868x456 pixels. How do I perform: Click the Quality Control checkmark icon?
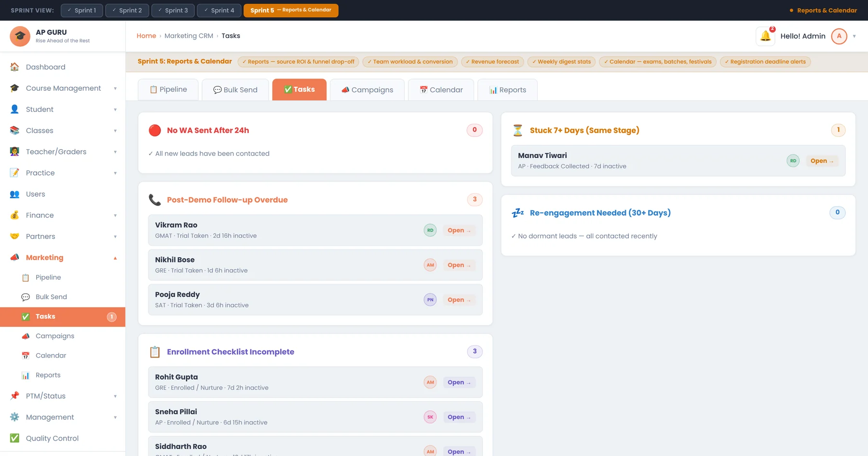pyautogui.click(x=15, y=438)
